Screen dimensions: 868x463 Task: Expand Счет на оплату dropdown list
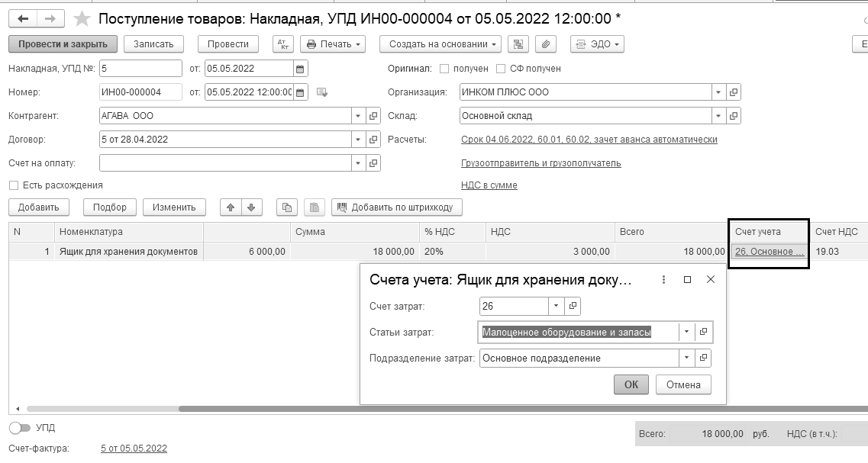357,163
